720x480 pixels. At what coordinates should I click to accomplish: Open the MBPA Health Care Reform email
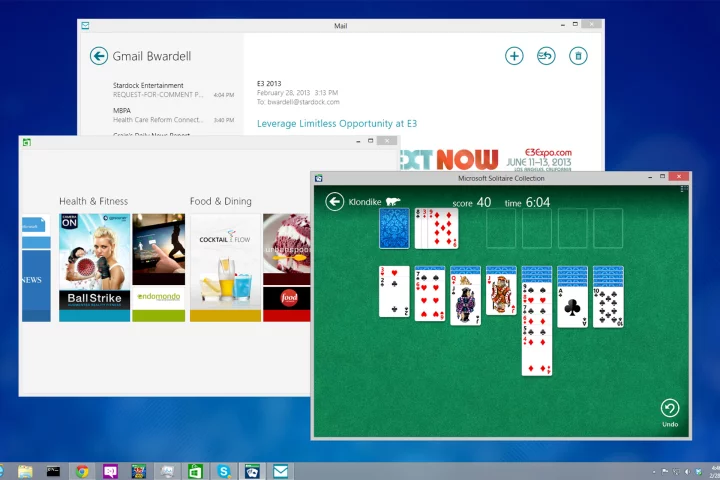pyautogui.click(x=173, y=115)
